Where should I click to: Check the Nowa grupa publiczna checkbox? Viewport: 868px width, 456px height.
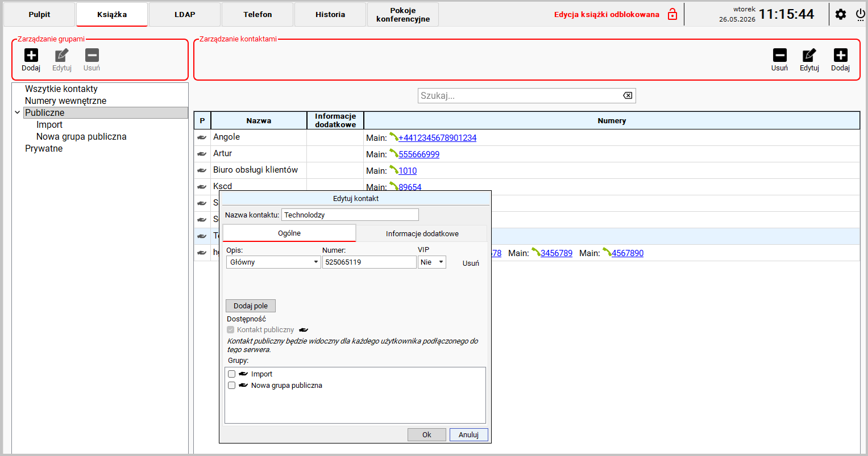click(231, 386)
